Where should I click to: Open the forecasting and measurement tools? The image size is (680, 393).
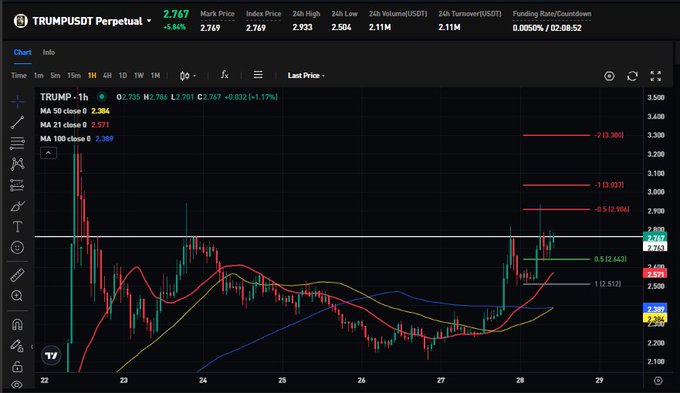tap(17, 185)
